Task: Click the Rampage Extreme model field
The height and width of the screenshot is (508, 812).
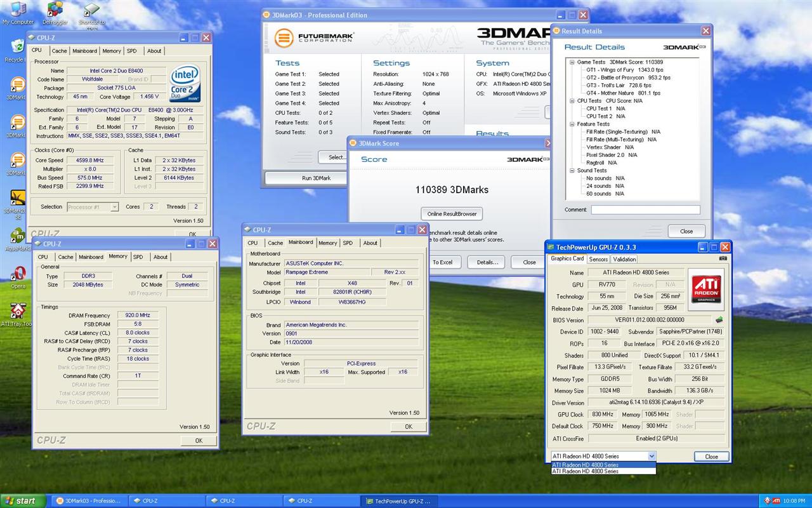Action: click(x=327, y=272)
